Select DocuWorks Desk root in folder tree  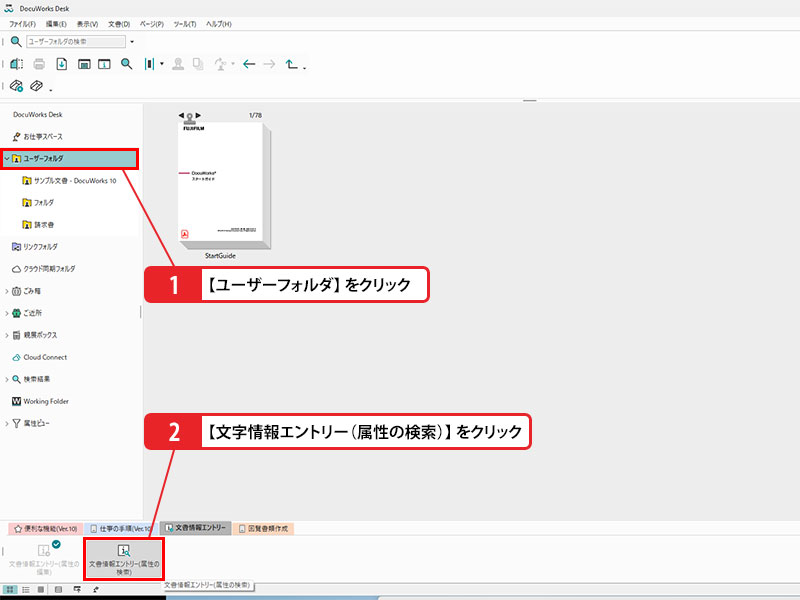[38, 115]
